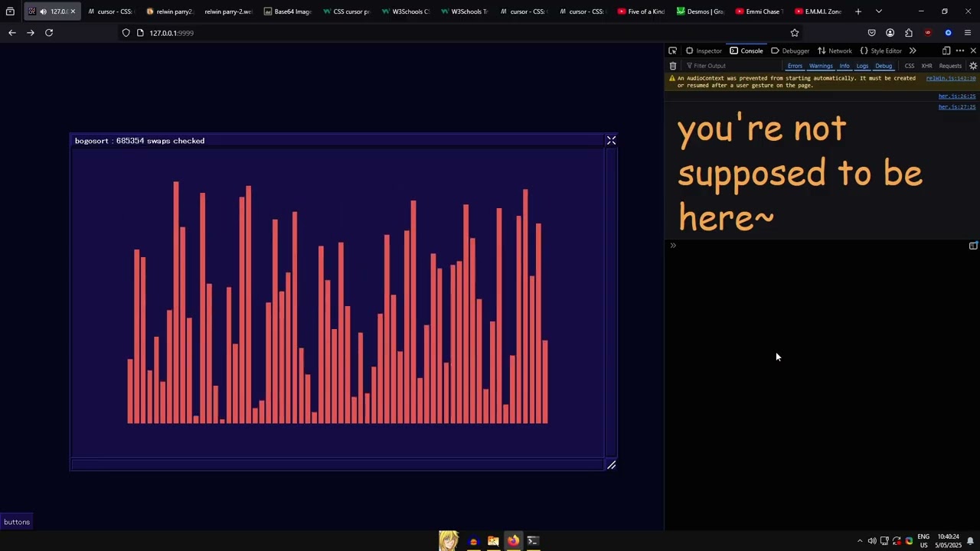The image size is (980, 551).
Task: Switch to the E.M.M.I. Zone tab
Action: point(818,11)
